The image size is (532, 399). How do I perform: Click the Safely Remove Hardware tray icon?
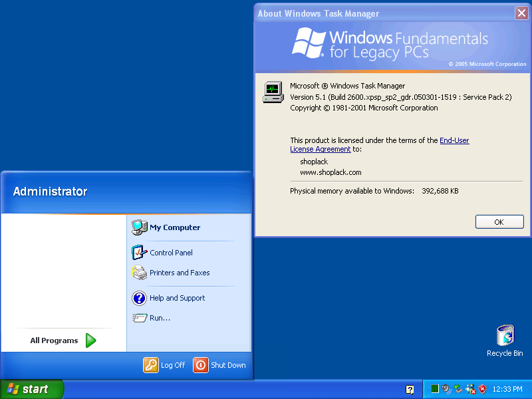click(x=458, y=389)
